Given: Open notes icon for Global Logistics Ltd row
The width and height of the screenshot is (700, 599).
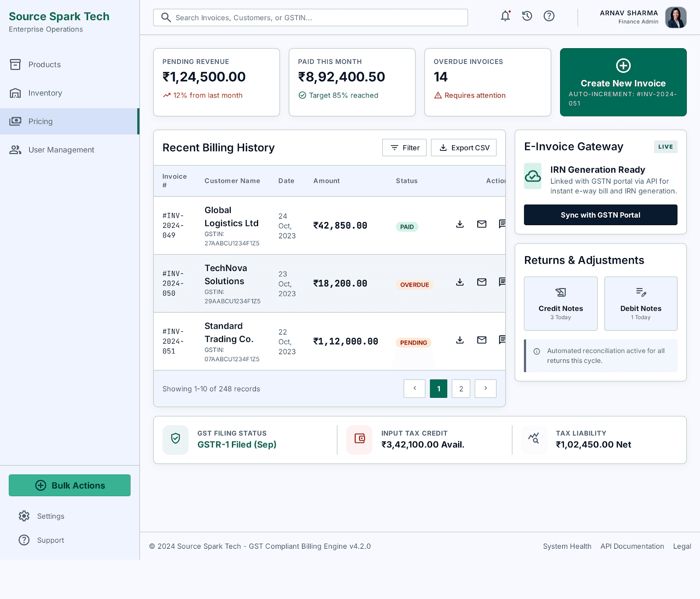Looking at the screenshot, I should click(502, 224).
